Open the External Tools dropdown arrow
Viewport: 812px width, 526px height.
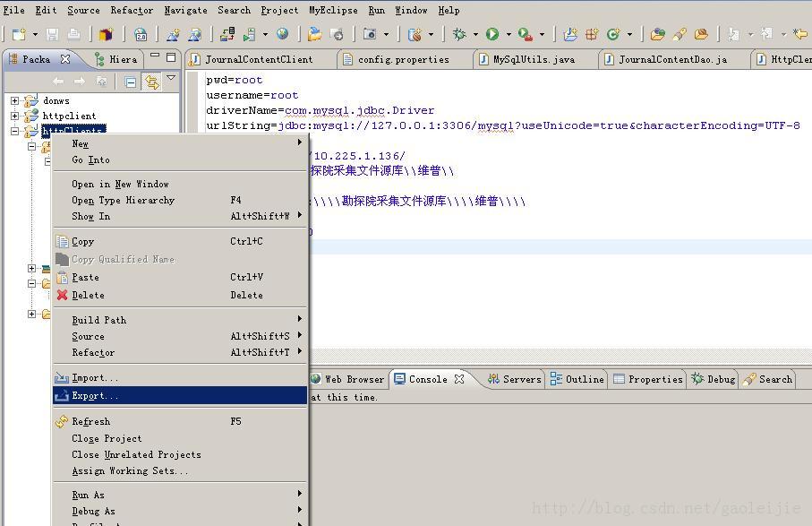tap(543, 35)
